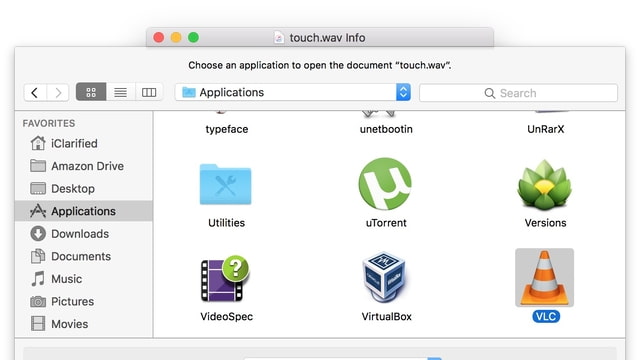Click the touch.wav document title icon
The height and width of the screenshot is (360, 640).
(279, 38)
